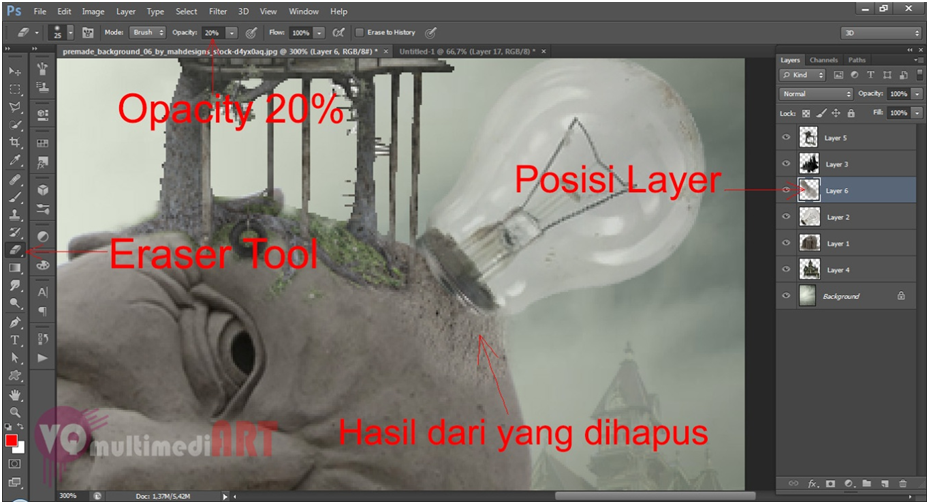Select the Move tool

15,72
